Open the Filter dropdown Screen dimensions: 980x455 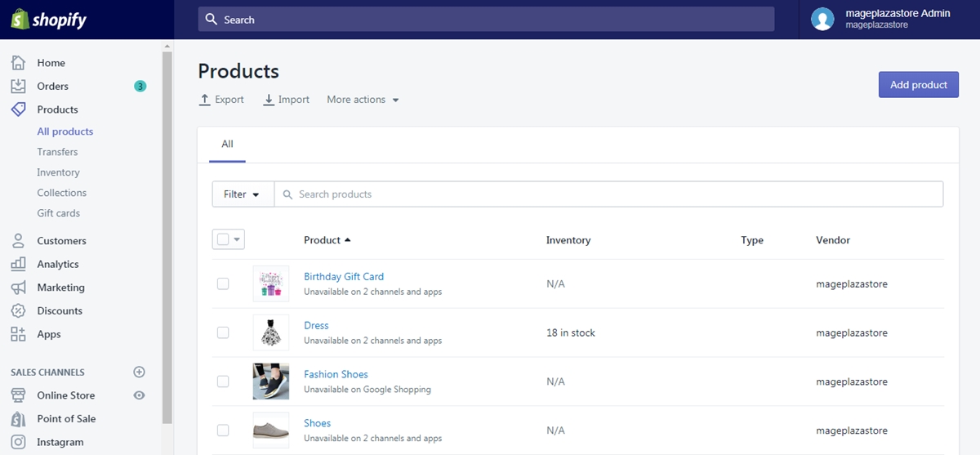pyautogui.click(x=243, y=194)
